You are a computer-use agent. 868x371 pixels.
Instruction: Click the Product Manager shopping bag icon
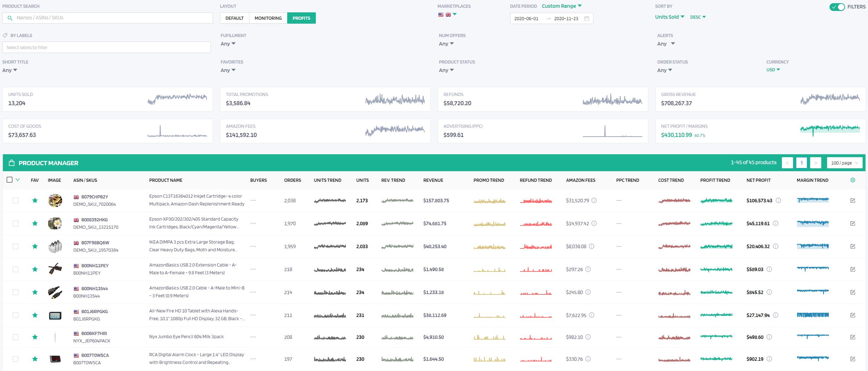point(12,163)
